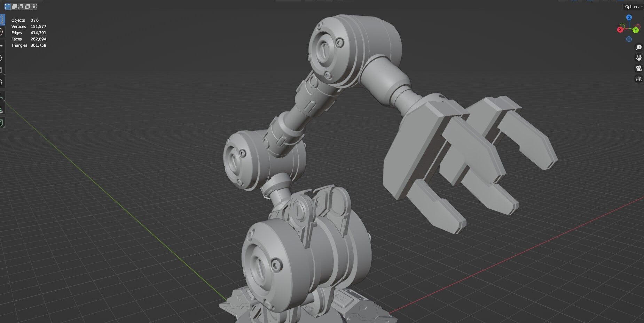Click the red X axis on the gizmo
The height and width of the screenshot is (323, 644).
(x=620, y=30)
